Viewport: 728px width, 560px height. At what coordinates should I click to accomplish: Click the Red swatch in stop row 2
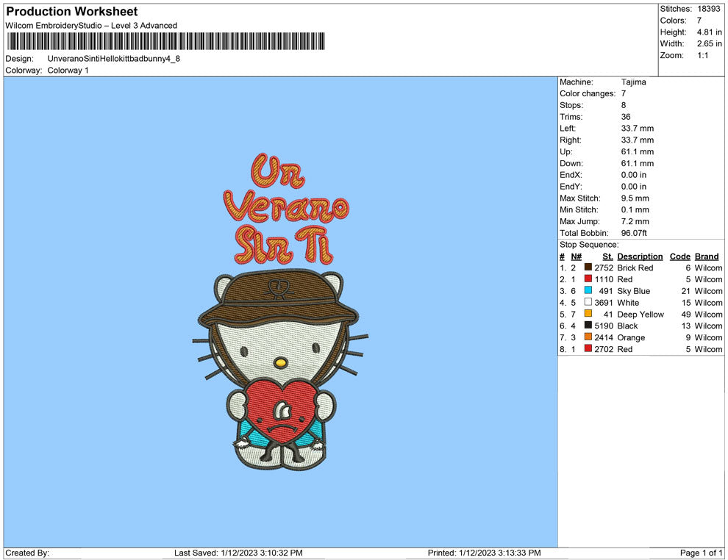point(588,279)
